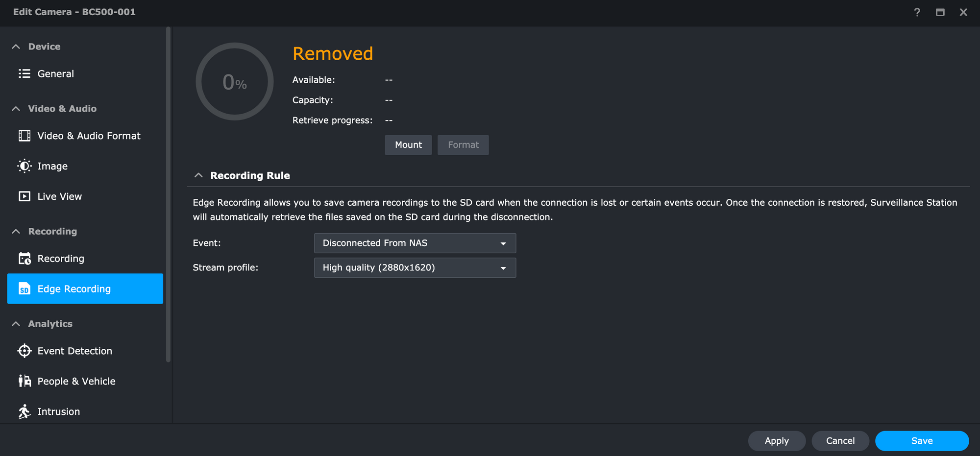Image resolution: width=980 pixels, height=456 pixels.
Task: Collapse the Device section
Action: pos(16,47)
